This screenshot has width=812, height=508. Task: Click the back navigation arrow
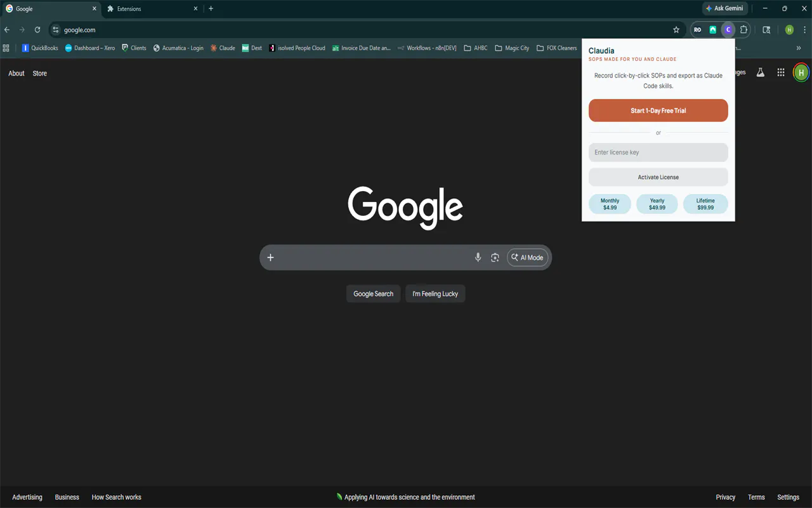tap(7, 30)
